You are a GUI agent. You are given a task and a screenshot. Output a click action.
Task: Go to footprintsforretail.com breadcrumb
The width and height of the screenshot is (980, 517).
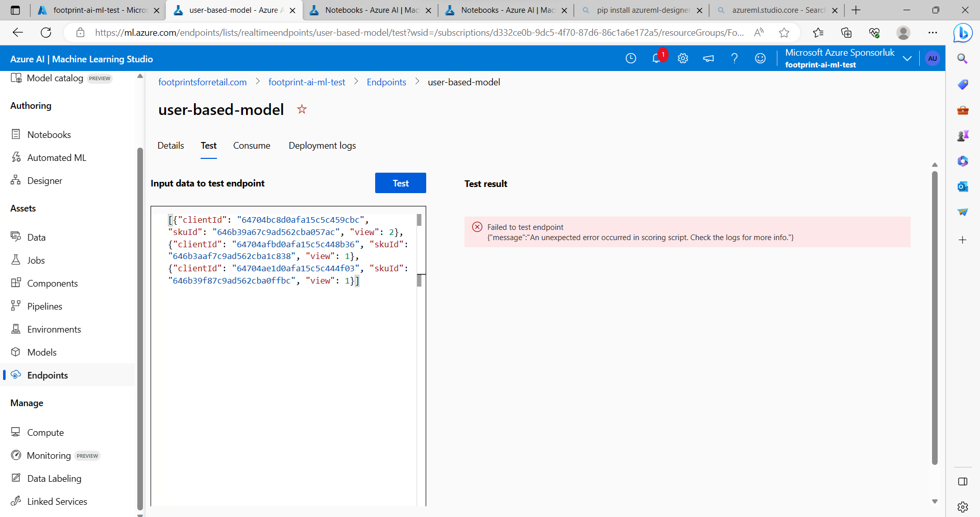point(203,82)
